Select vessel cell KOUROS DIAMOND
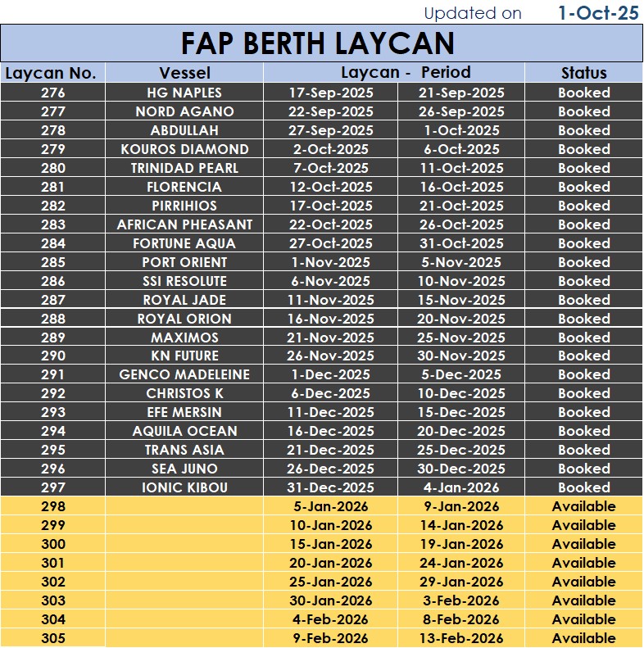 pos(184,149)
